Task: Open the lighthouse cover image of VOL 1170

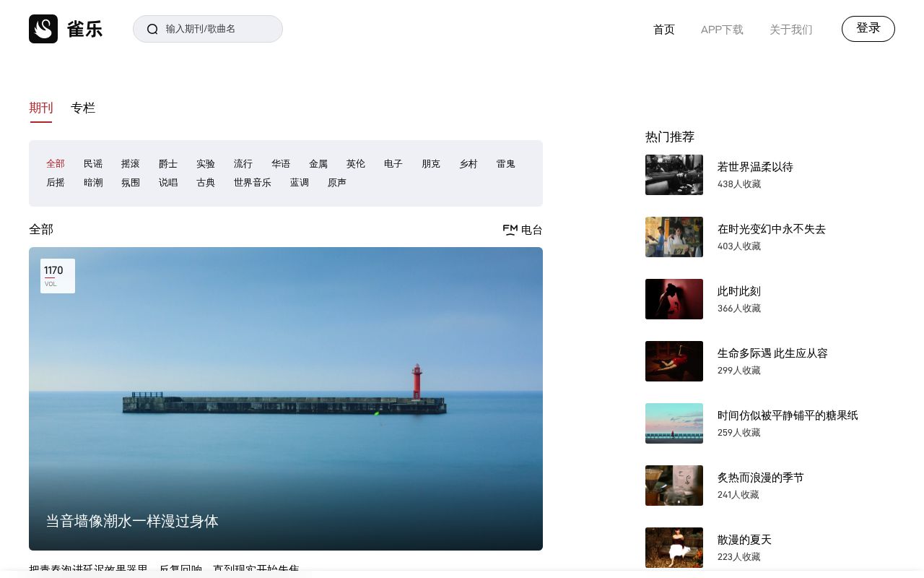Action: (x=286, y=399)
